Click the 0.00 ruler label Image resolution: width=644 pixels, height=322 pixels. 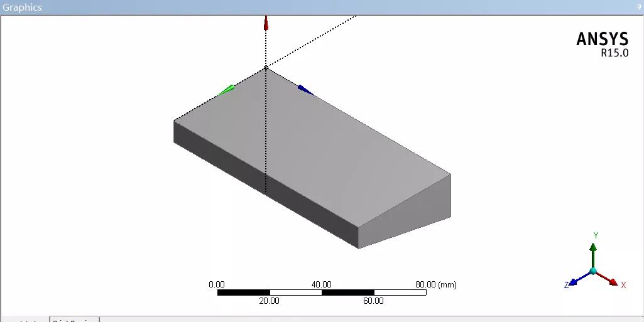tap(216, 285)
